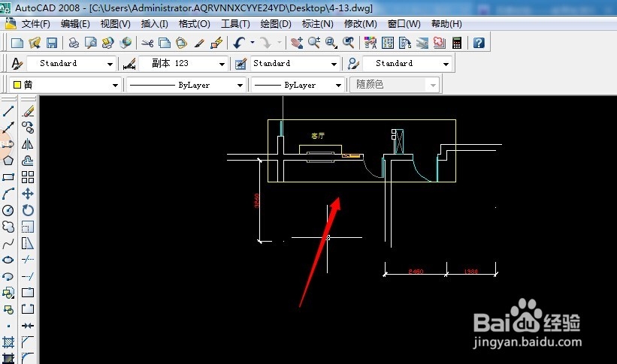Open the DesignCenter icon
The height and width of the screenshot is (364, 617).
pyautogui.click(x=388, y=43)
